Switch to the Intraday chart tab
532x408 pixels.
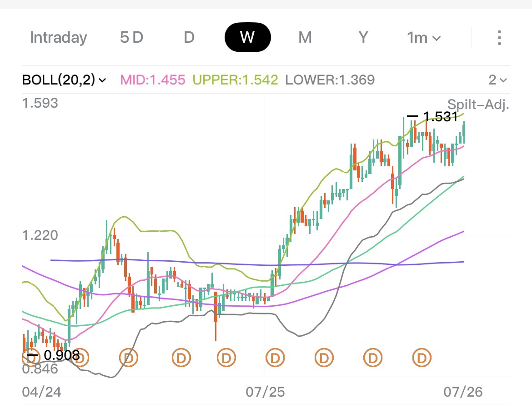click(x=59, y=37)
